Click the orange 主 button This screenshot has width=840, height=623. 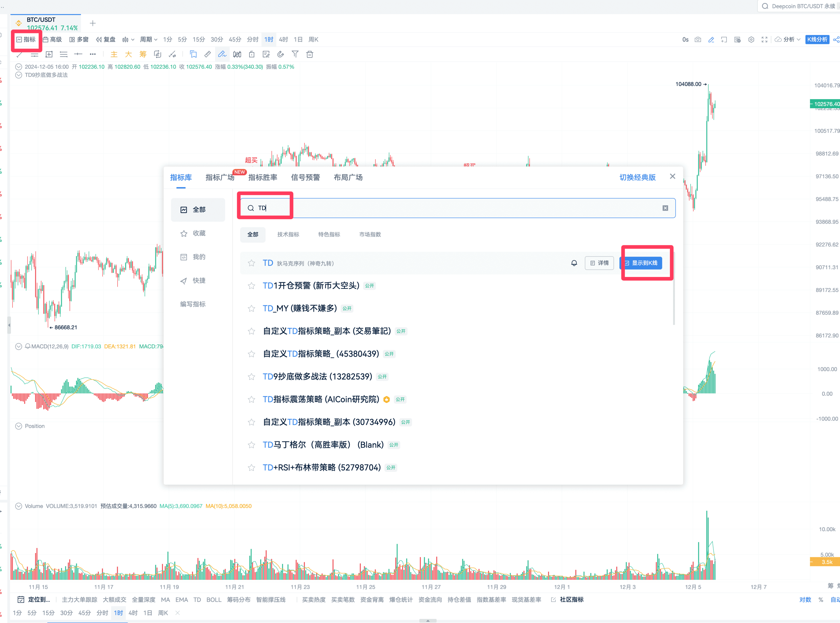(114, 54)
